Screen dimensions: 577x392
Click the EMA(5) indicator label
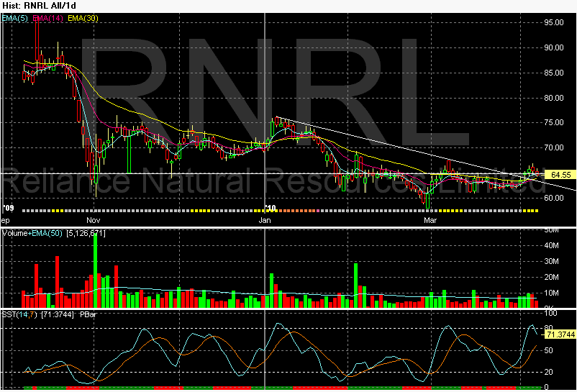(x=14, y=18)
